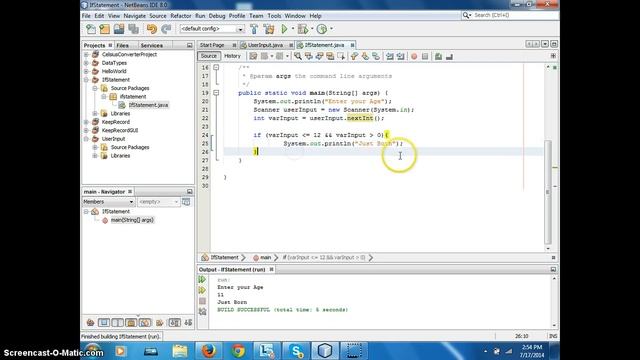This screenshot has height=360, width=640.
Task: Click the Build Project hammer icon
Action: tap(254, 29)
